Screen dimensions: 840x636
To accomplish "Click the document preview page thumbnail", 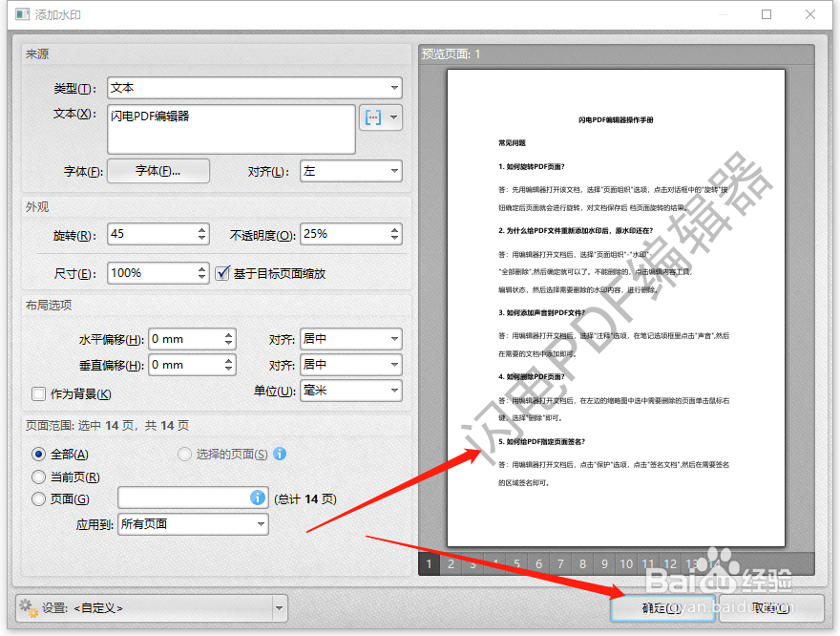I will click(x=616, y=308).
